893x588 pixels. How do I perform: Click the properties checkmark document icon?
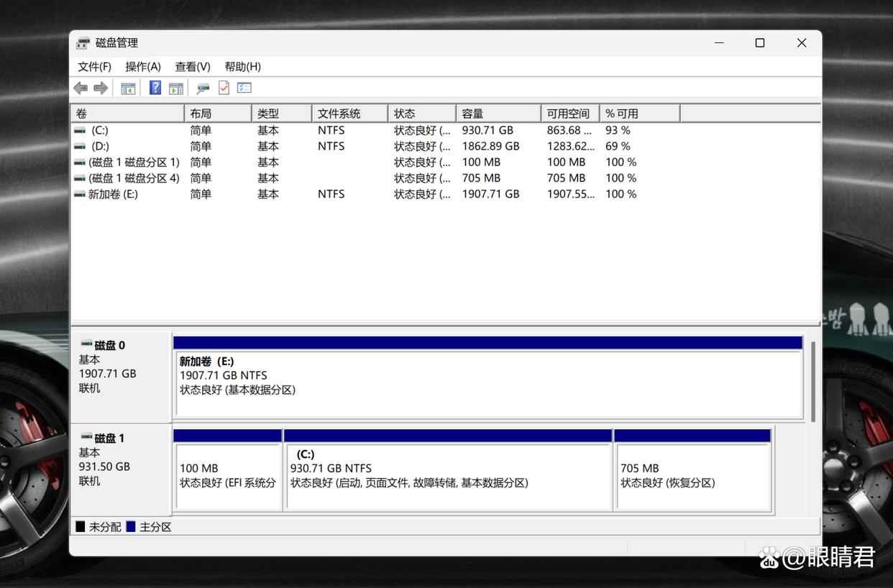coord(224,88)
